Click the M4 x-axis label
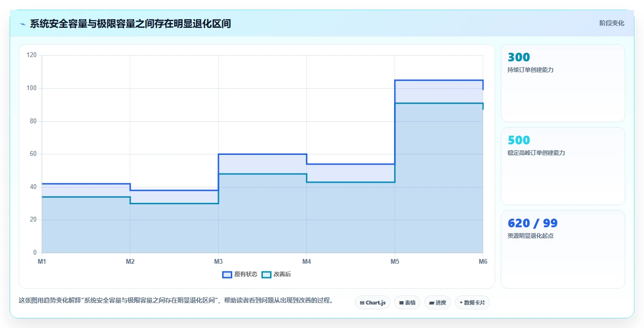The height and width of the screenshot is (328, 644). [306, 262]
